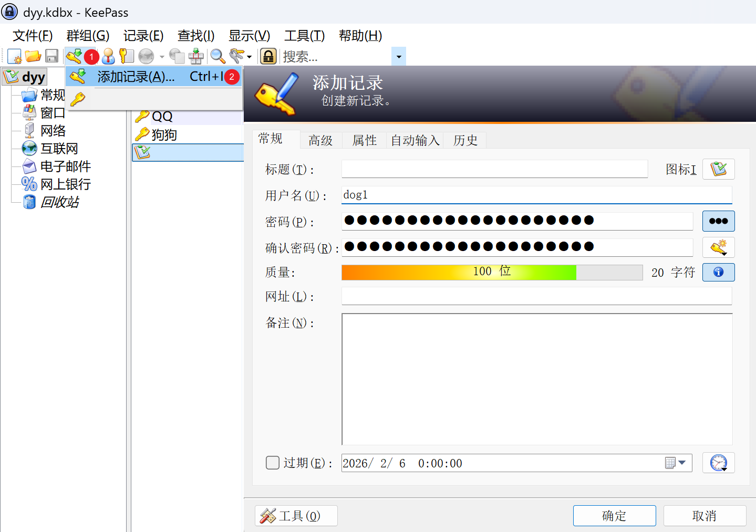Open the 群组(G) menu
The image size is (756, 532).
click(x=88, y=36)
